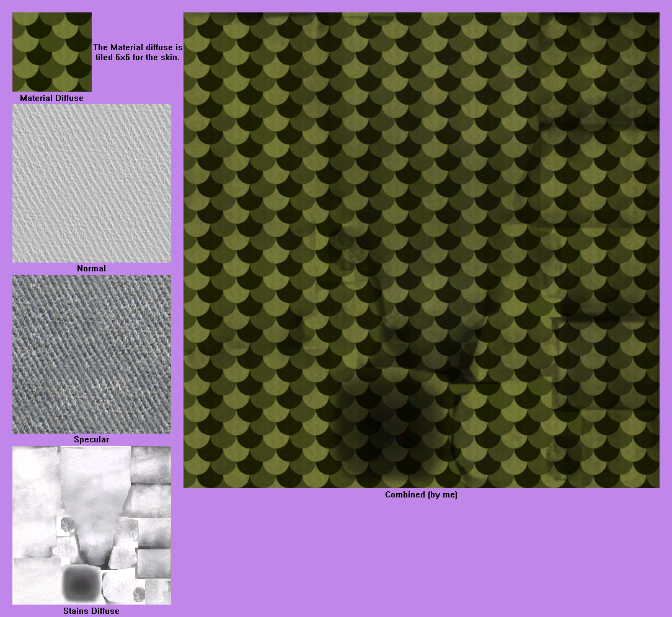Viewport: 672px width, 617px height.
Task: Click the 'Material Diffuse' caption
Action: (52, 98)
